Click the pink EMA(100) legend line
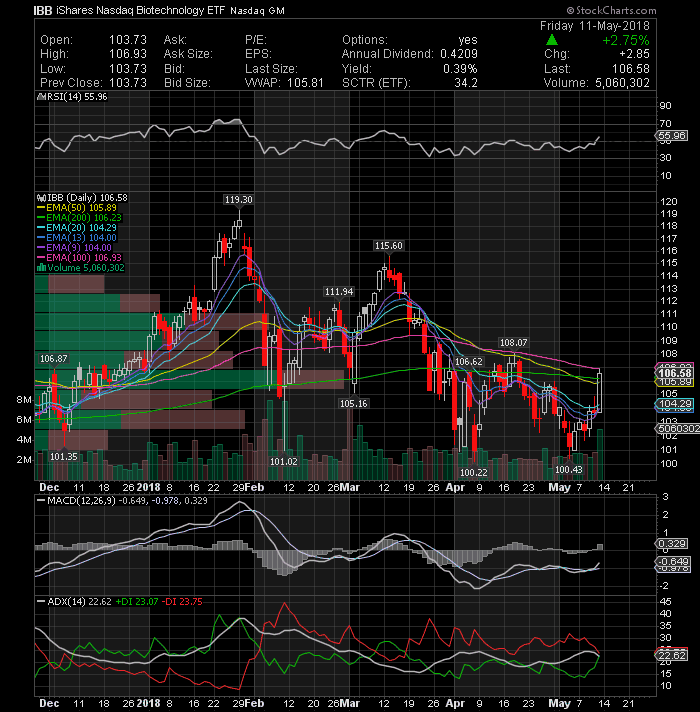 [41, 258]
